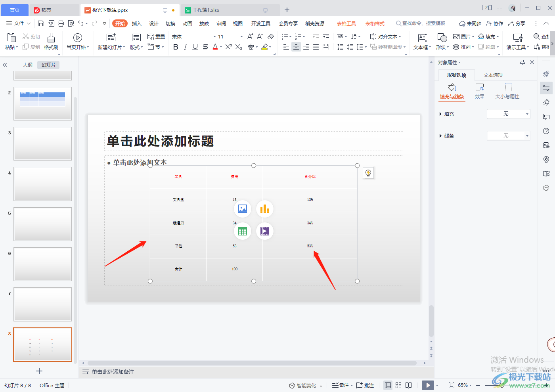This screenshot has height=392, width=555.
Task: Align text left
Action: click(x=286, y=47)
